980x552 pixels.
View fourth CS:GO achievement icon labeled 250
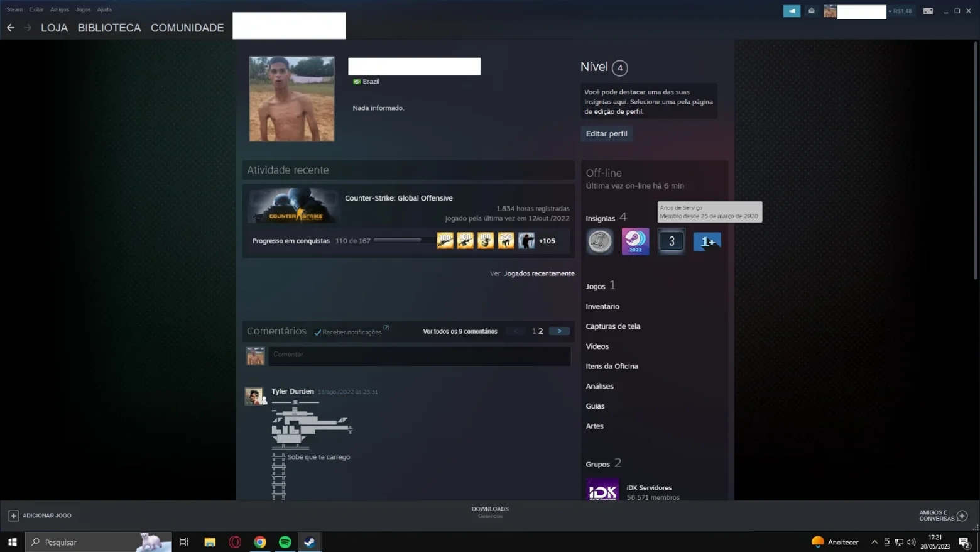506,241
